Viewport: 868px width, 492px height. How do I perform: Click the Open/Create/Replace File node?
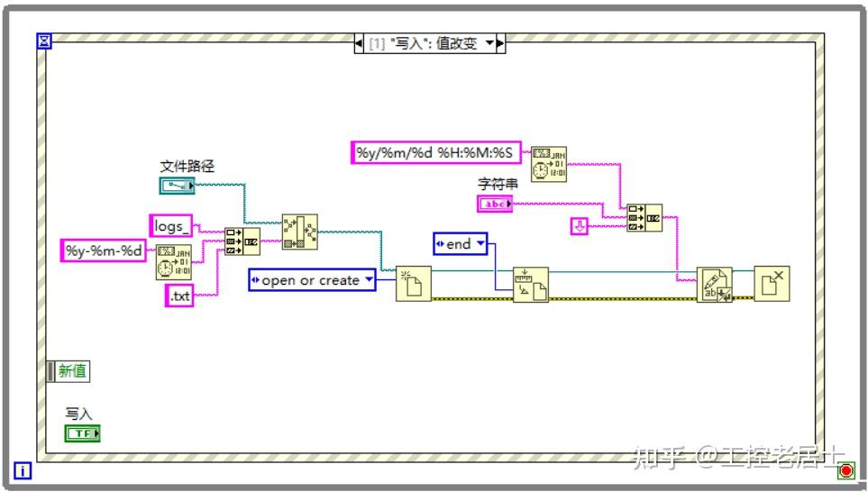click(x=413, y=283)
